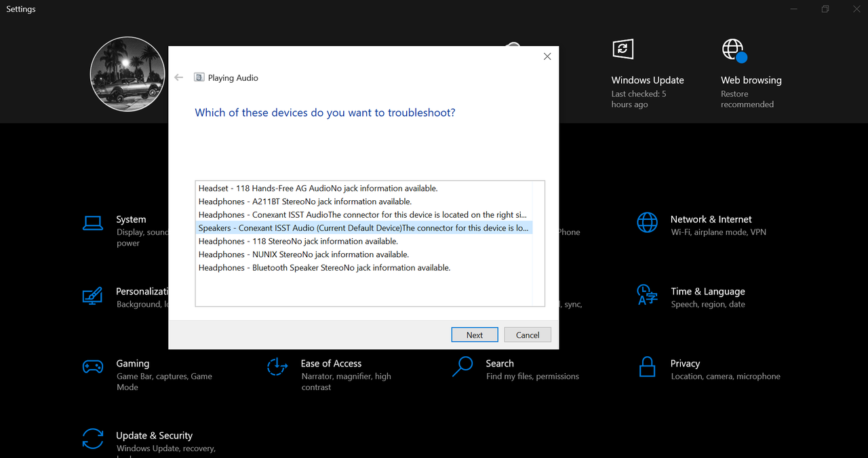Click Windows Update text in header
The width and height of the screenshot is (868, 458).
648,80
